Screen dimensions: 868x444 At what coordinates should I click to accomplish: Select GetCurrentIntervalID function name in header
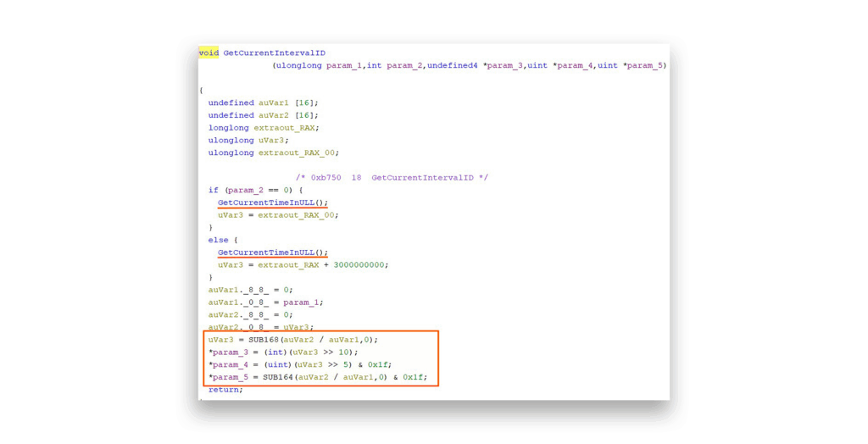pos(274,53)
